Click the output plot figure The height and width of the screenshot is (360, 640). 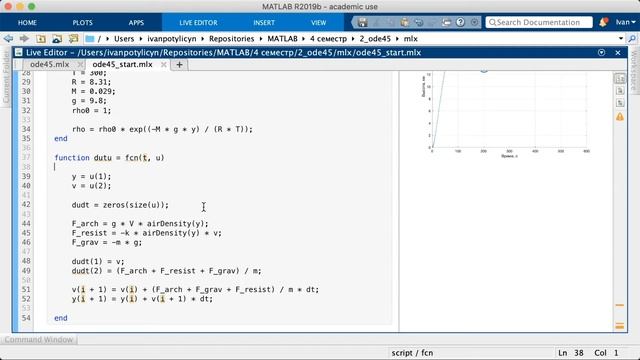tap(507, 114)
